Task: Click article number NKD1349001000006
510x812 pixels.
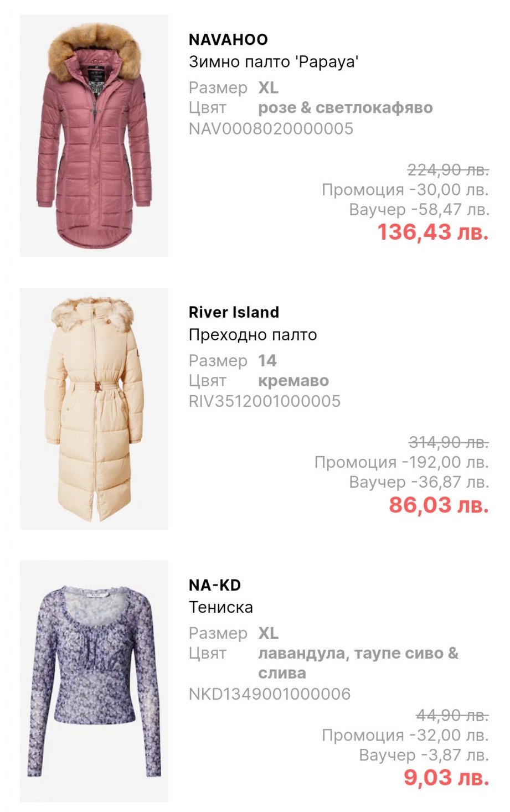Action: (x=270, y=694)
